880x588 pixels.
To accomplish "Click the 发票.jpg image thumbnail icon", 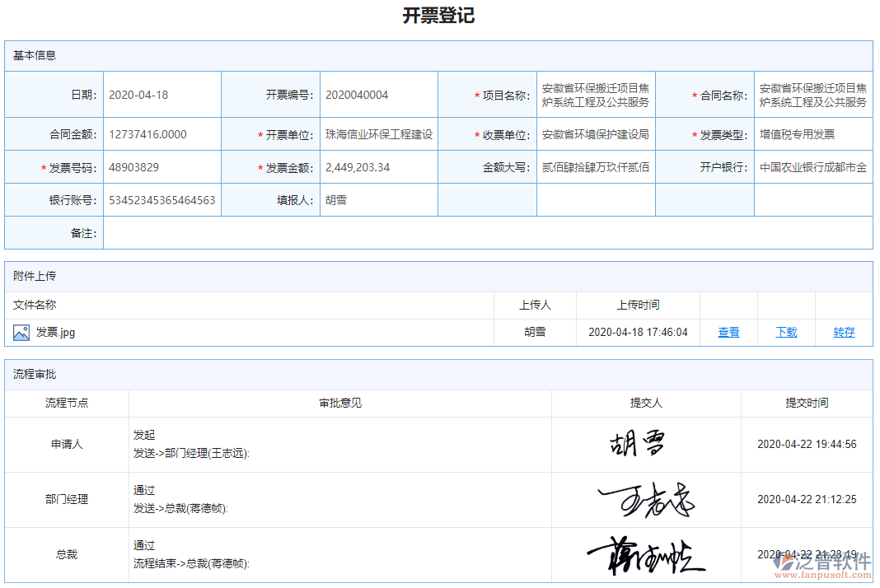I will [x=20, y=333].
